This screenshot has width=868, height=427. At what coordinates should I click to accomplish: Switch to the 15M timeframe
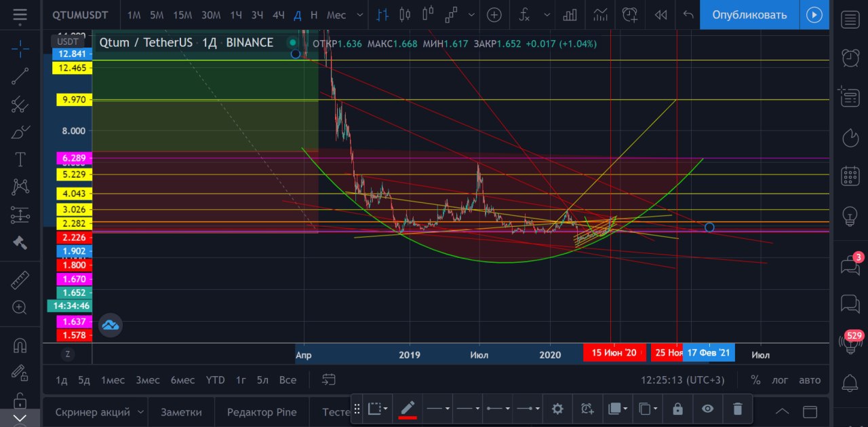coord(182,15)
